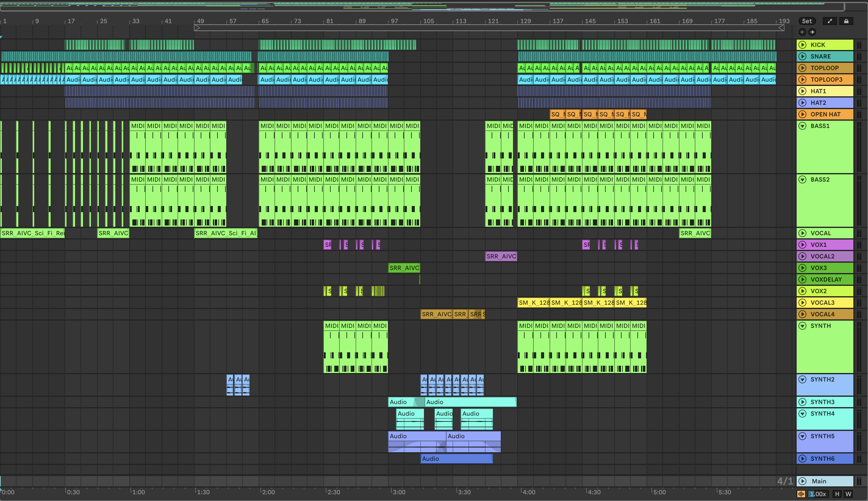Unfold the SYNTH3 track
Screen dimensions: 868x501
coord(802,402)
